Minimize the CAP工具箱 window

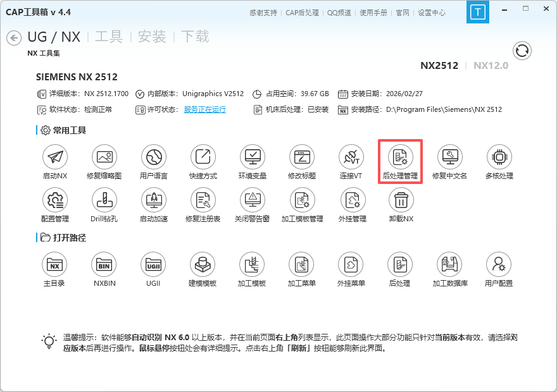click(504, 10)
